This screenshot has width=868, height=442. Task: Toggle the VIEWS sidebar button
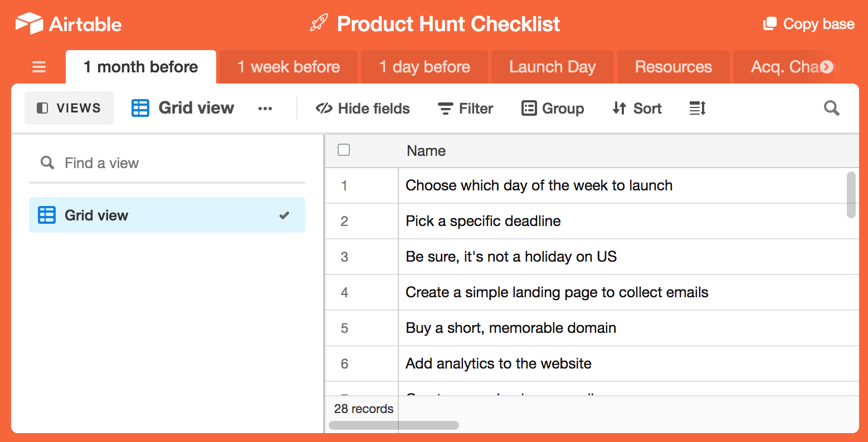coord(69,108)
